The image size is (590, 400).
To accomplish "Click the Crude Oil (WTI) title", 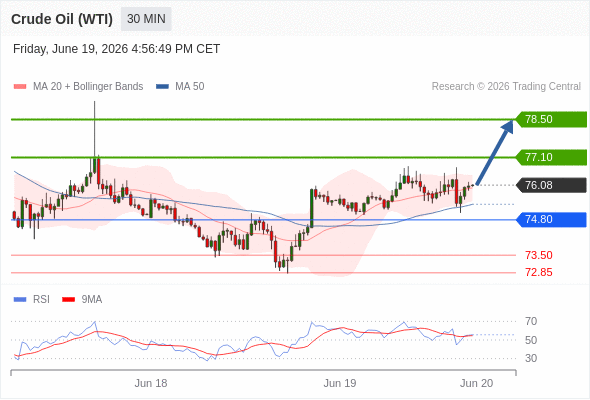I will pos(62,19).
